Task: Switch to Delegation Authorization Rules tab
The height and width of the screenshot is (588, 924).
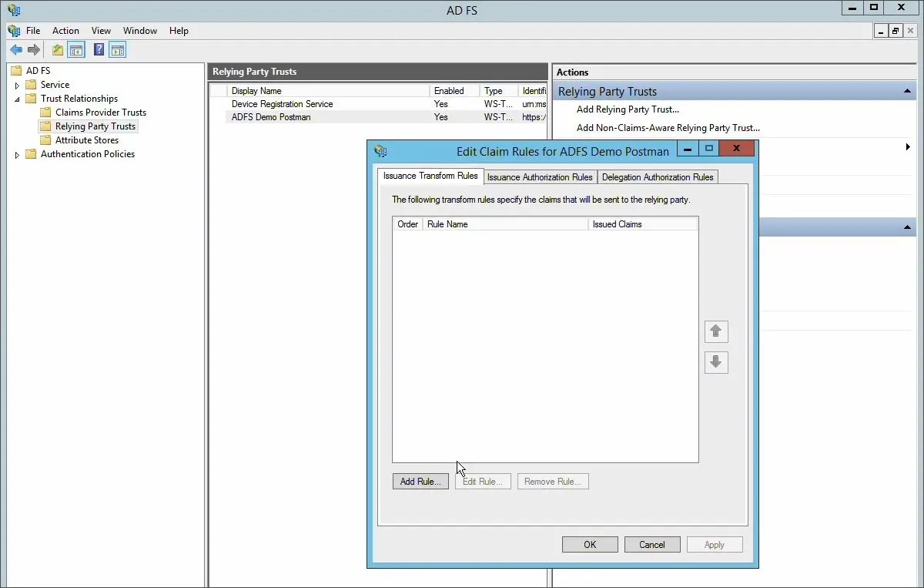Action: [x=658, y=177]
